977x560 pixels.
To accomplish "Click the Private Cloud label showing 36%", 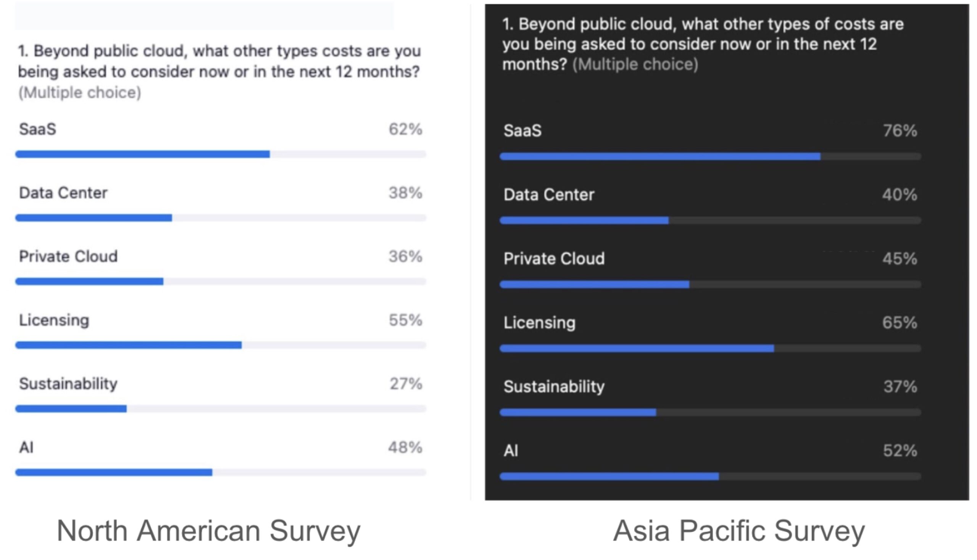I will click(x=68, y=256).
